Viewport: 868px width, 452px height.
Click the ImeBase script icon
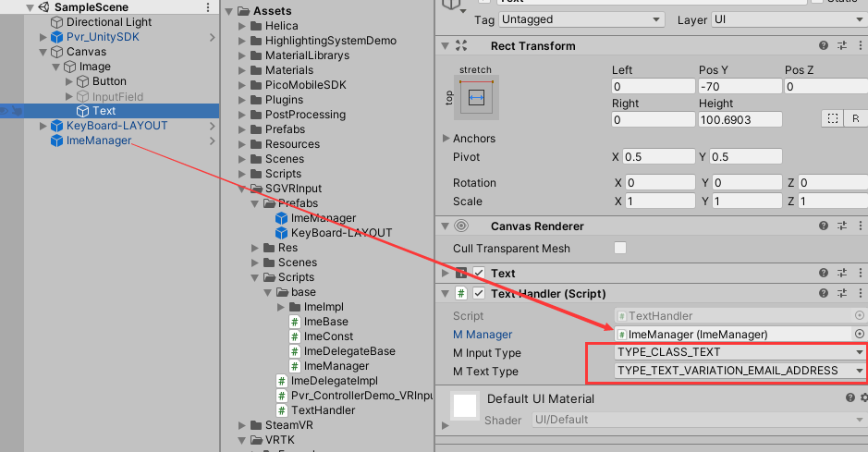[x=295, y=322]
